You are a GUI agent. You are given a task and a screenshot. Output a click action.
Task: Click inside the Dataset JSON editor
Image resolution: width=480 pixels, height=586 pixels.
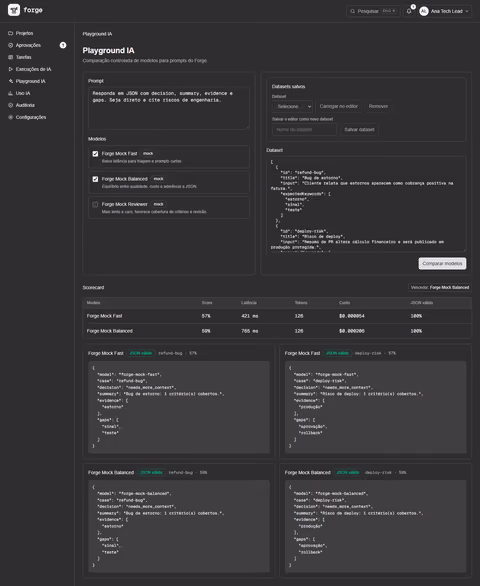coord(366,204)
